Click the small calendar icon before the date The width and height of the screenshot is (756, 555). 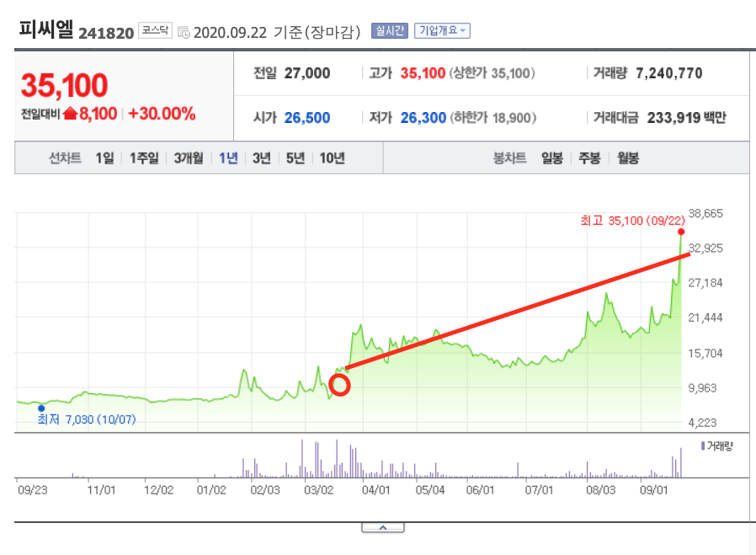click(x=184, y=32)
